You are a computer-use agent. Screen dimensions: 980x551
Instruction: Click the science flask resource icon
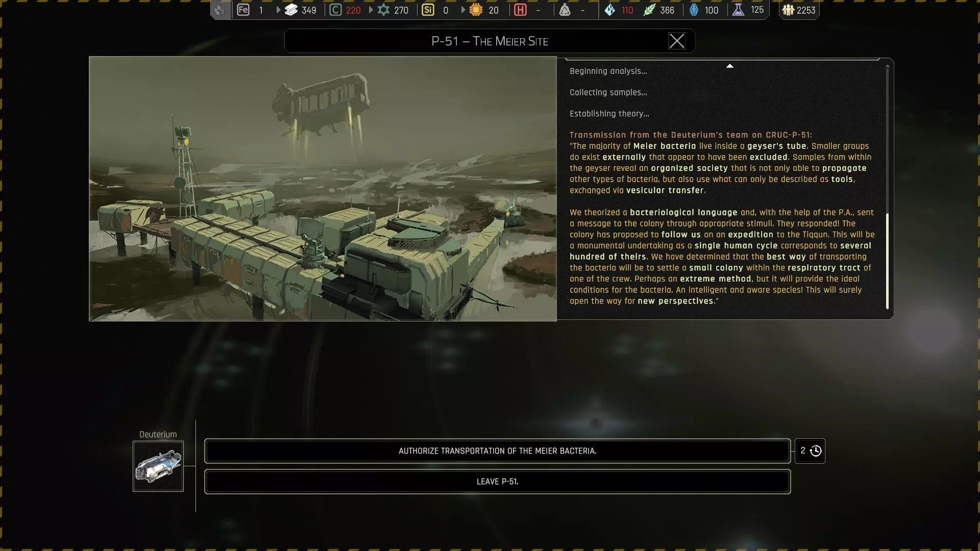[x=738, y=10]
